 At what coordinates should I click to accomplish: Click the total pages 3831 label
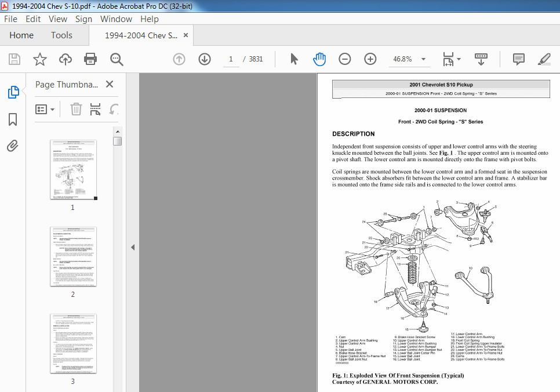256,59
